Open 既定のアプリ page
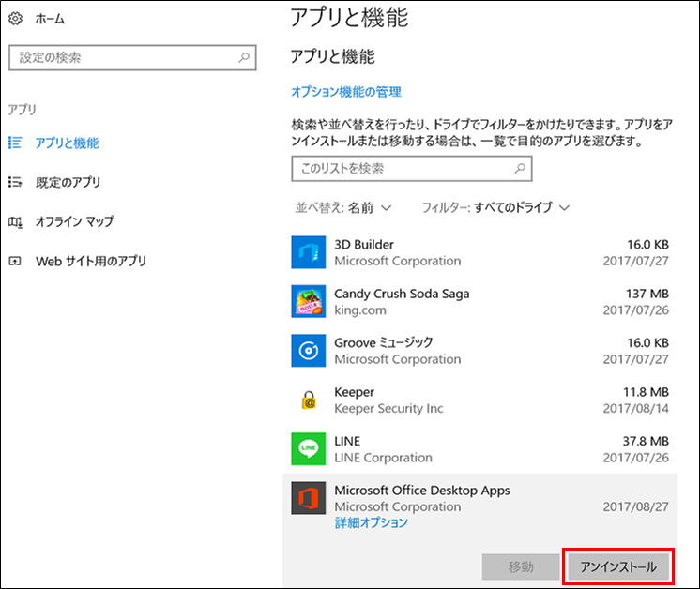700x589 pixels. tap(68, 182)
